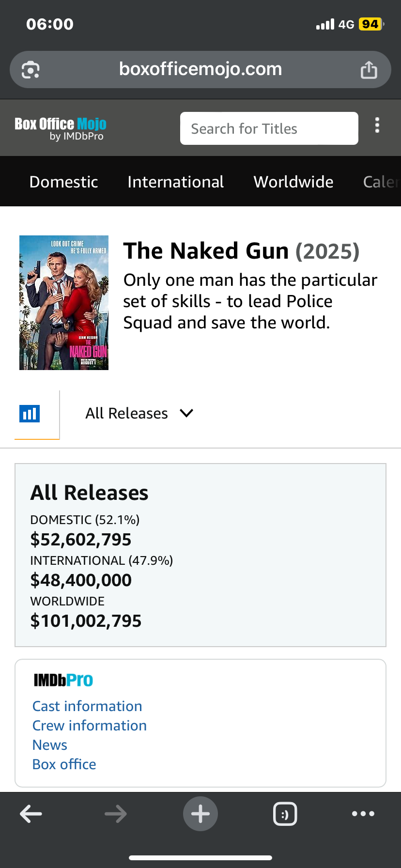
Task: Open the three-dot site menu
Action: click(377, 125)
